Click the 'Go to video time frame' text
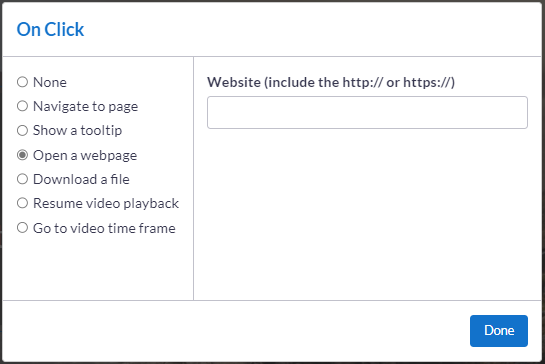Screen dimensions: 545x364 (104, 228)
